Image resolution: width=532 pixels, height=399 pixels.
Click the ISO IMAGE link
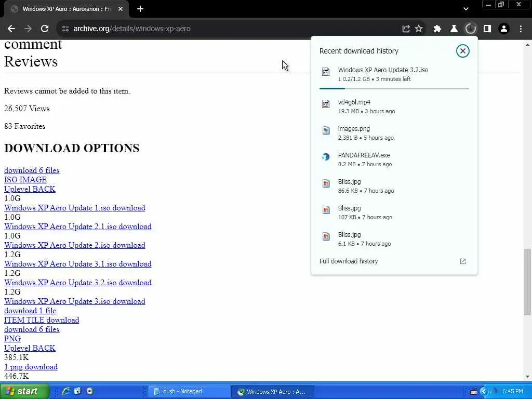click(x=25, y=179)
